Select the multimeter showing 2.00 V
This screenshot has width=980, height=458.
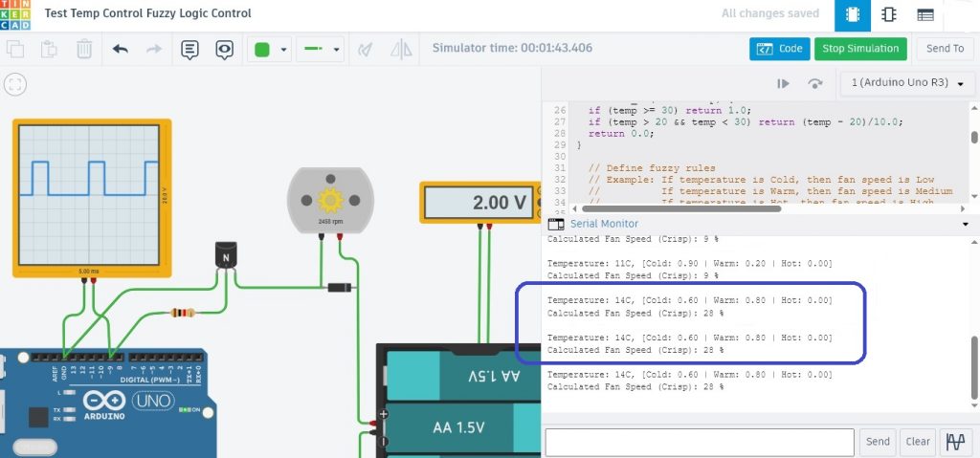pos(480,202)
